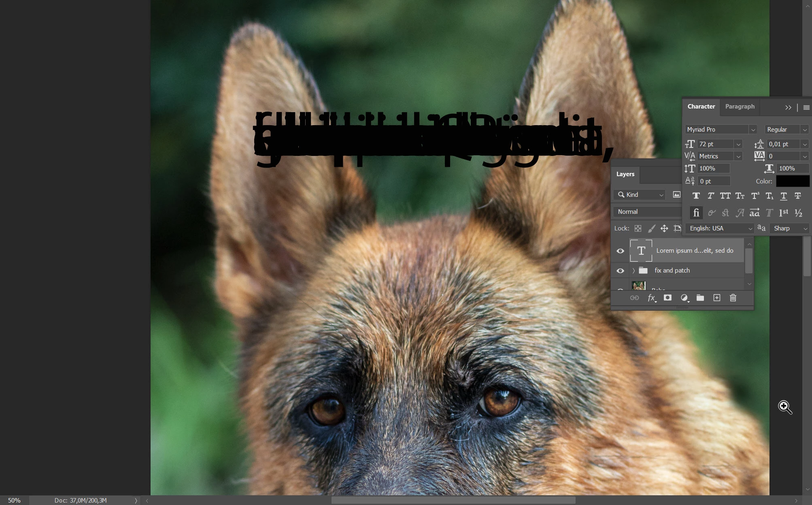
Task: Create a new layer
Action: click(716, 298)
